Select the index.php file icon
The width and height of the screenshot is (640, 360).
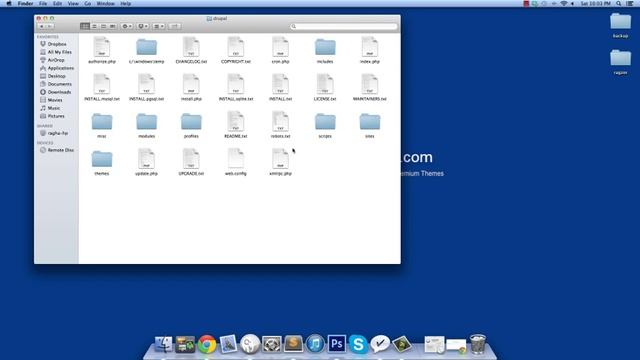point(369,47)
